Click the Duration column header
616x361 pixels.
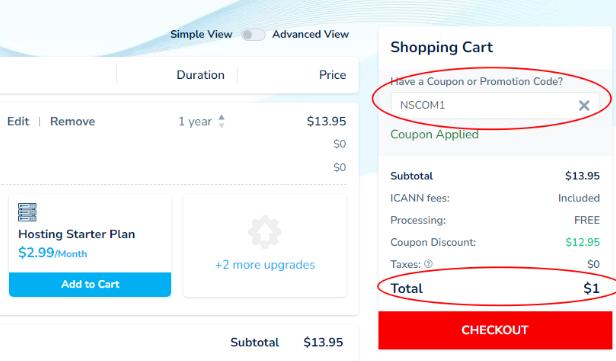click(x=200, y=75)
